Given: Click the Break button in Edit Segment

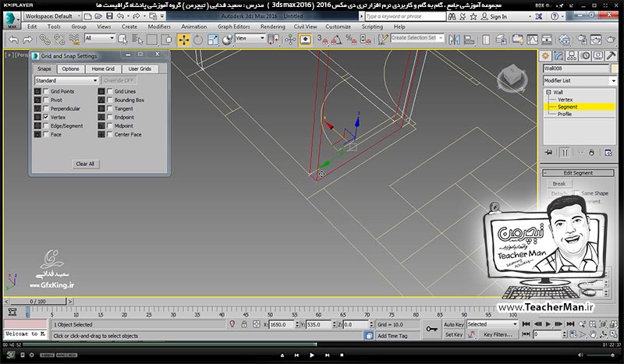Looking at the screenshot, I should click(x=558, y=184).
